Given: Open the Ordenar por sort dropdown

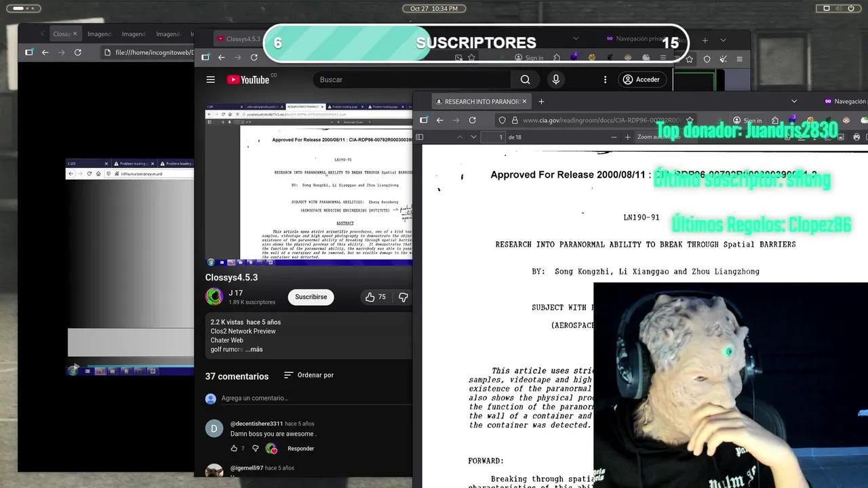Looking at the screenshot, I should [309, 375].
